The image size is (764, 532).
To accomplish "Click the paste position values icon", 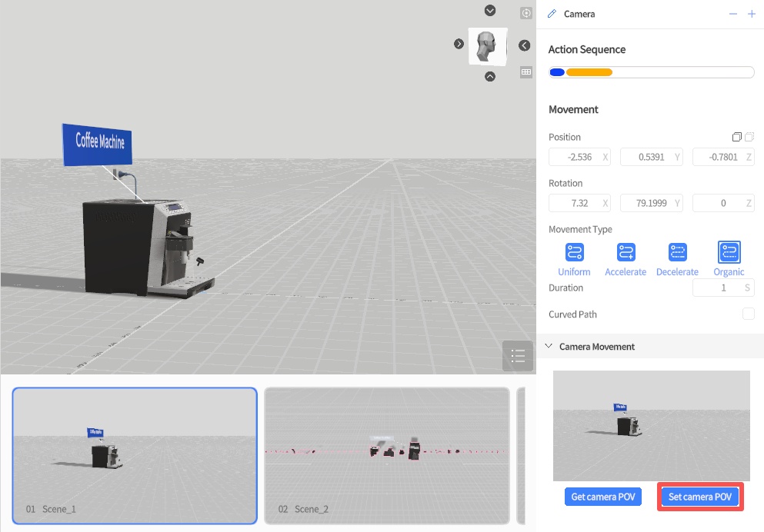I will (749, 137).
